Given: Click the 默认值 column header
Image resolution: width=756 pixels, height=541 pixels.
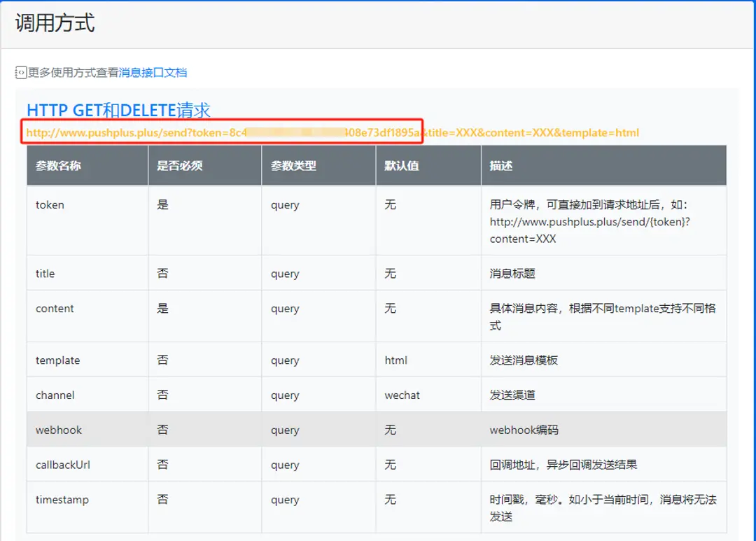Looking at the screenshot, I should [x=428, y=165].
